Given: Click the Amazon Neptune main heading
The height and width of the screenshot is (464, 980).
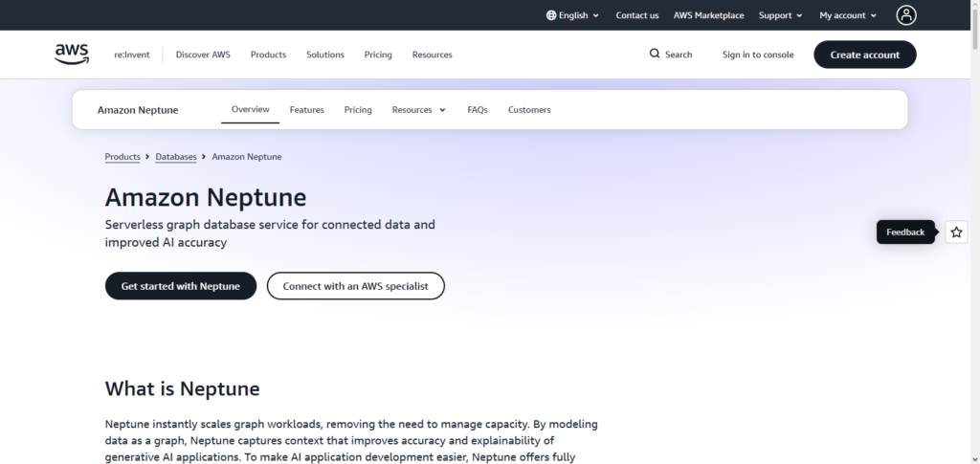Looking at the screenshot, I should pos(206,197).
